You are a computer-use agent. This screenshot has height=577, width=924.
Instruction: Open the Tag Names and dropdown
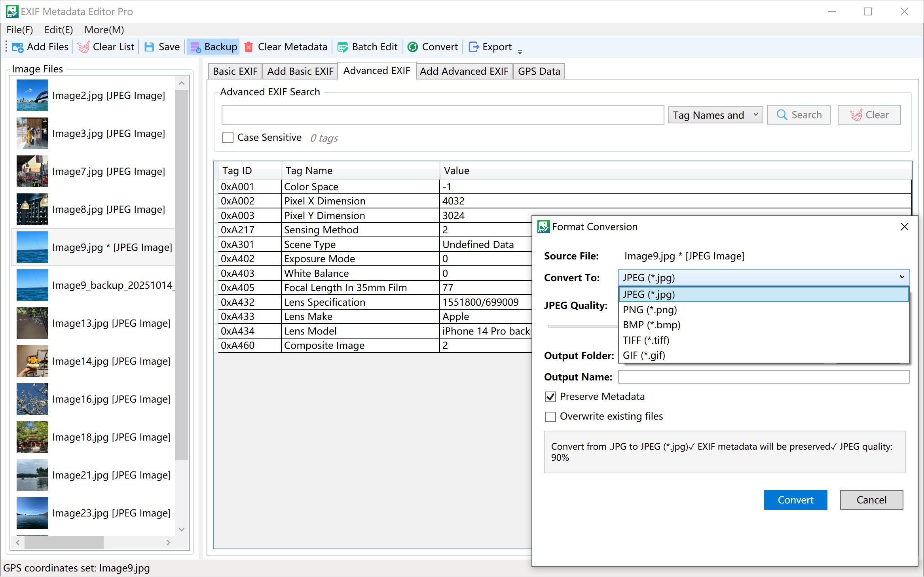pyautogui.click(x=715, y=115)
